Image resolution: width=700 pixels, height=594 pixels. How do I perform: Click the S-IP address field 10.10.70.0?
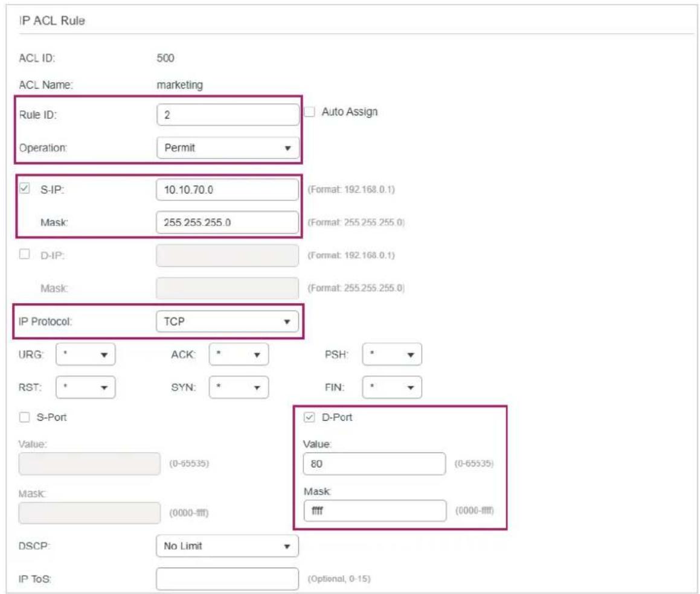[227, 190]
